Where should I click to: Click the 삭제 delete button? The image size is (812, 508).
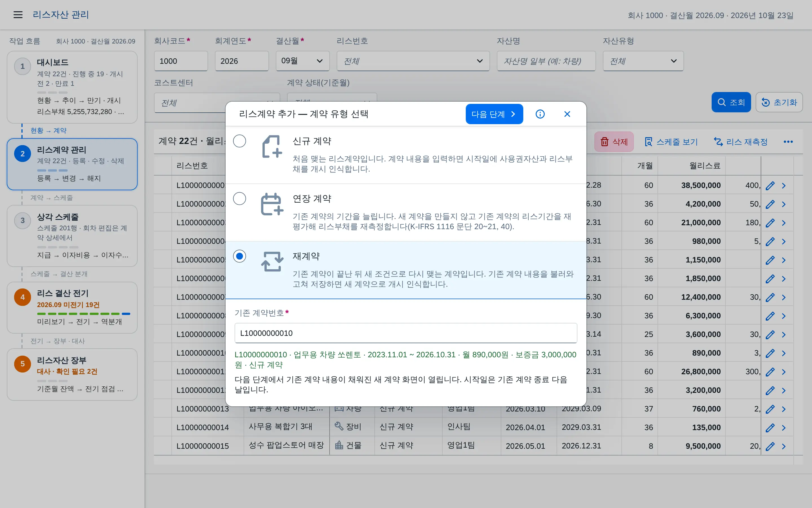[614, 142]
